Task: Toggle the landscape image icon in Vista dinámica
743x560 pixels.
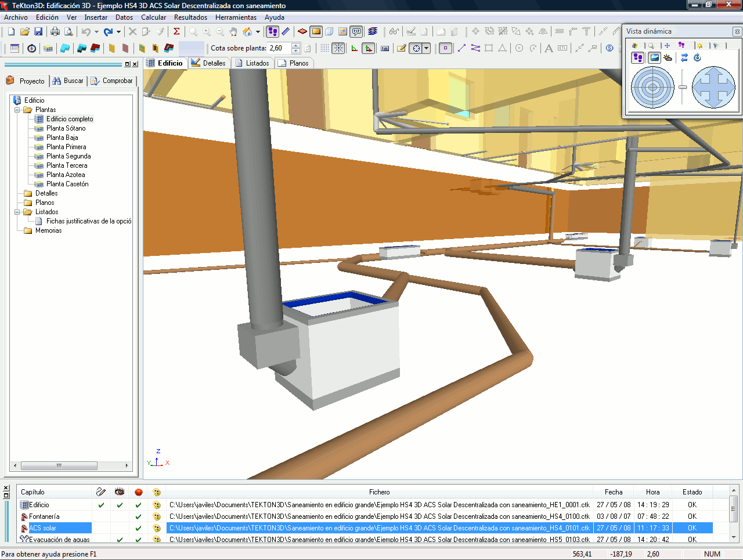Action: pyautogui.click(x=654, y=57)
